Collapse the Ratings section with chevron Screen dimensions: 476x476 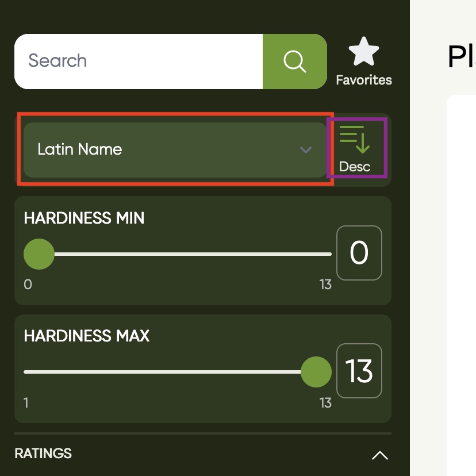coord(379,455)
